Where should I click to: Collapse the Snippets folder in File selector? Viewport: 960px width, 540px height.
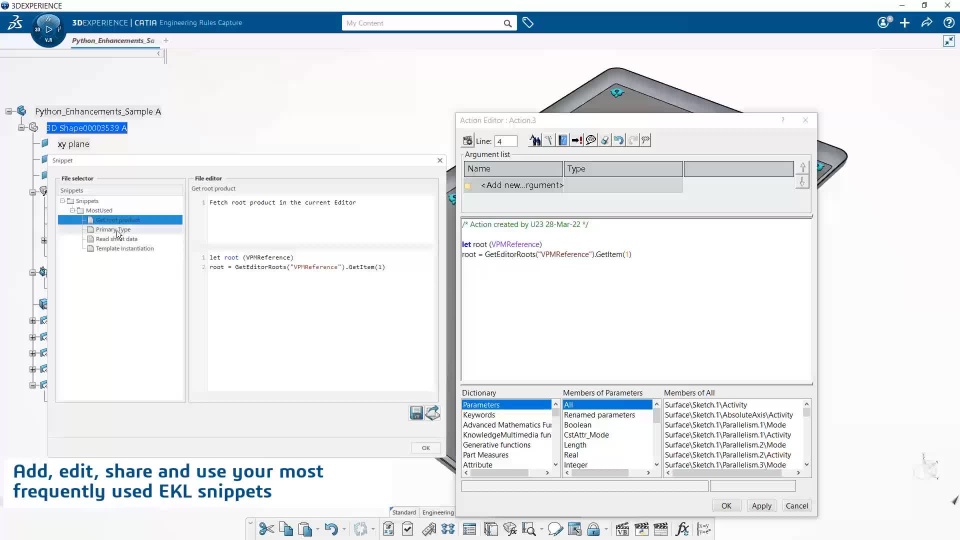[62, 201]
